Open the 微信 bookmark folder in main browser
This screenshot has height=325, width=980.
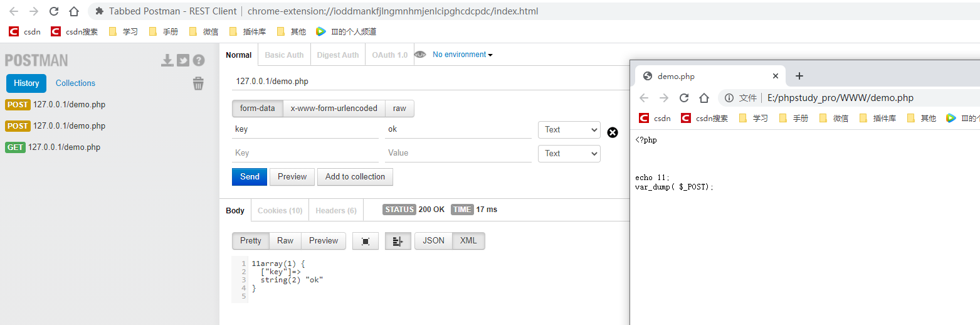[203, 31]
